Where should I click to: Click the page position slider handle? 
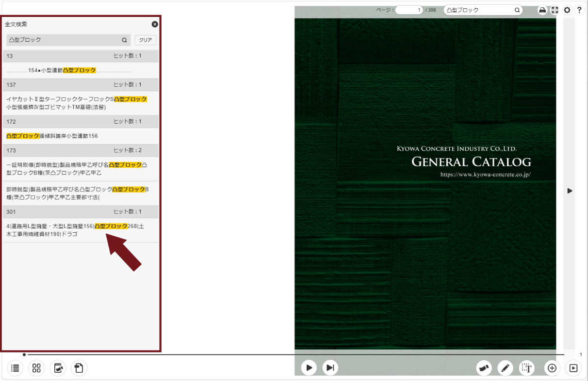point(24,355)
